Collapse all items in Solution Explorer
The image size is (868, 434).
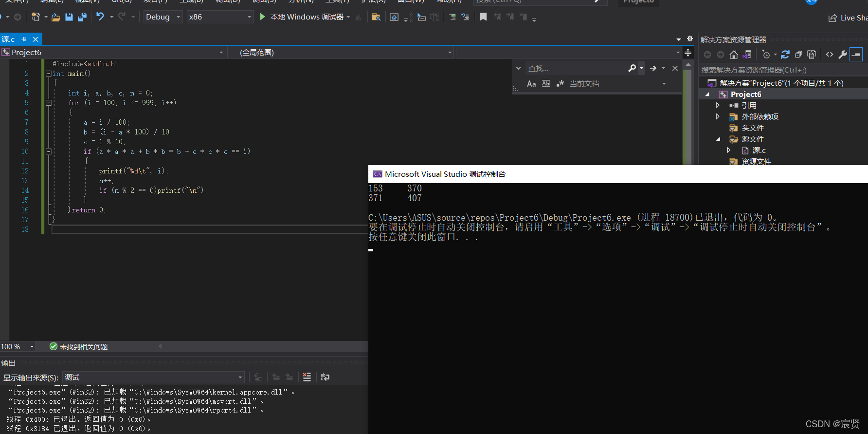pyautogui.click(x=798, y=55)
